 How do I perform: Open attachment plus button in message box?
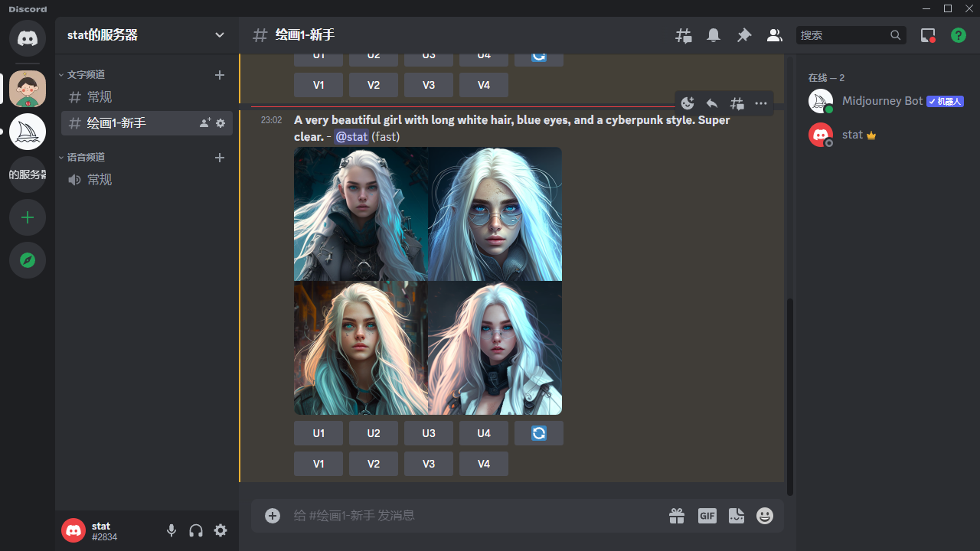coord(273,516)
